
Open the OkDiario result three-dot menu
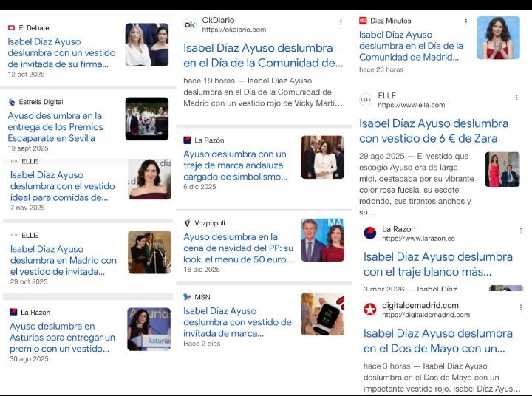coord(341,22)
